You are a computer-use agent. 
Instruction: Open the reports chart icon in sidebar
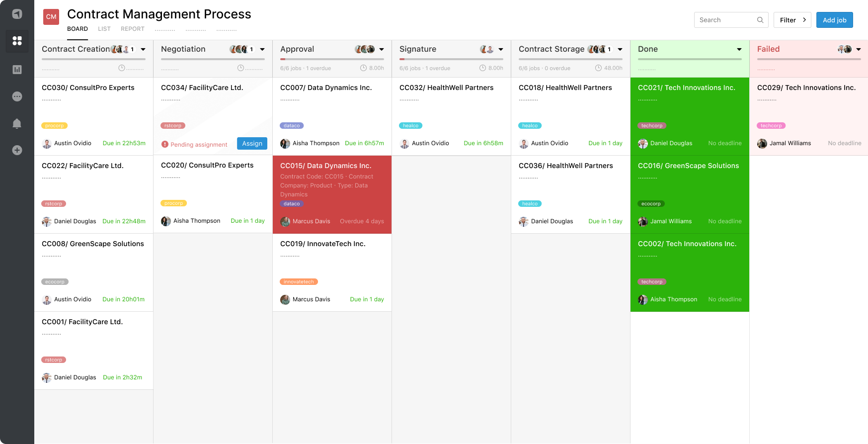pyautogui.click(x=17, y=70)
